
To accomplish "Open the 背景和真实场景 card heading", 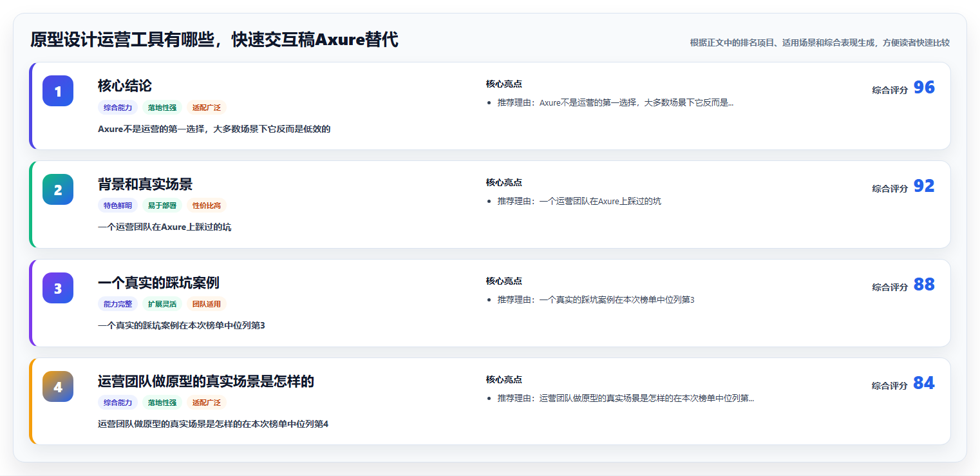I will tap(145, 184).
